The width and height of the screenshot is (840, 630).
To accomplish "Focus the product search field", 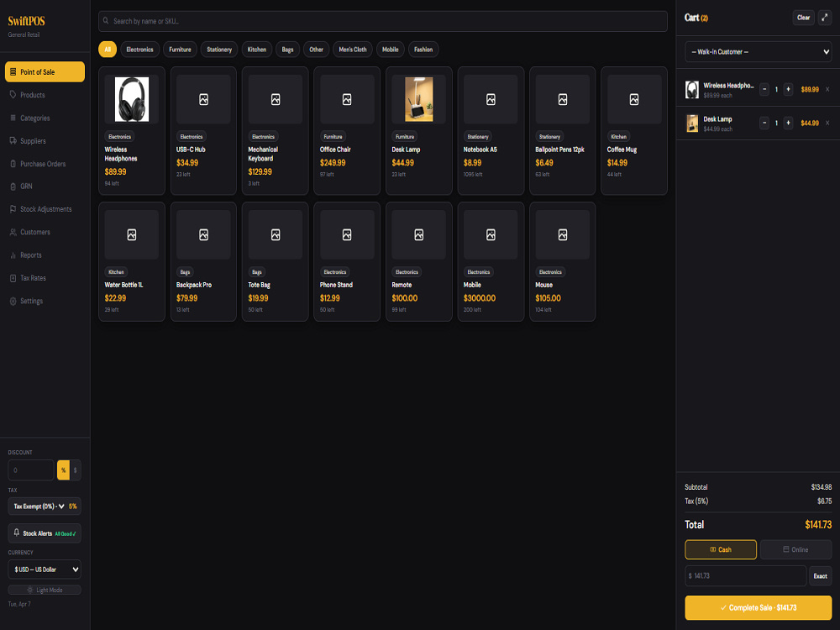I will 383,21.
